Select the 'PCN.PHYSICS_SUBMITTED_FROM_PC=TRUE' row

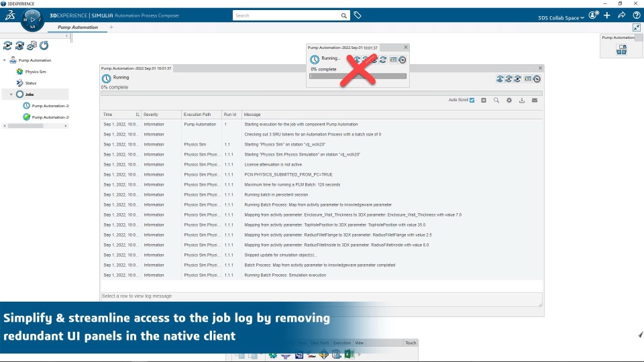click(x=321, y=175)
